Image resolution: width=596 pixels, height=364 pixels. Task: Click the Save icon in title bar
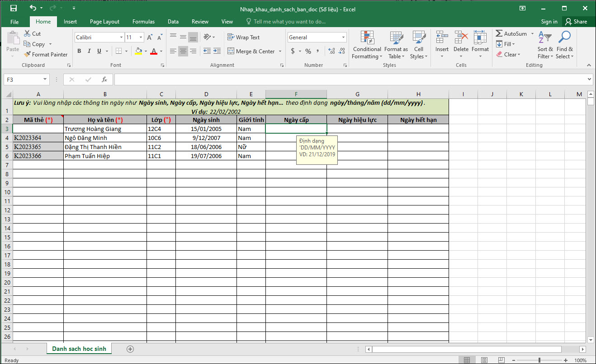14,8
